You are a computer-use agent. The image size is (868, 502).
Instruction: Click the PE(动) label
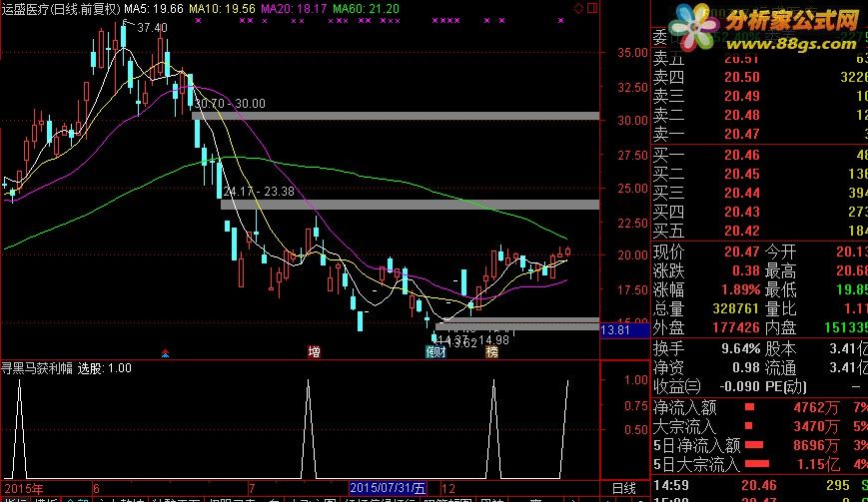786,386
